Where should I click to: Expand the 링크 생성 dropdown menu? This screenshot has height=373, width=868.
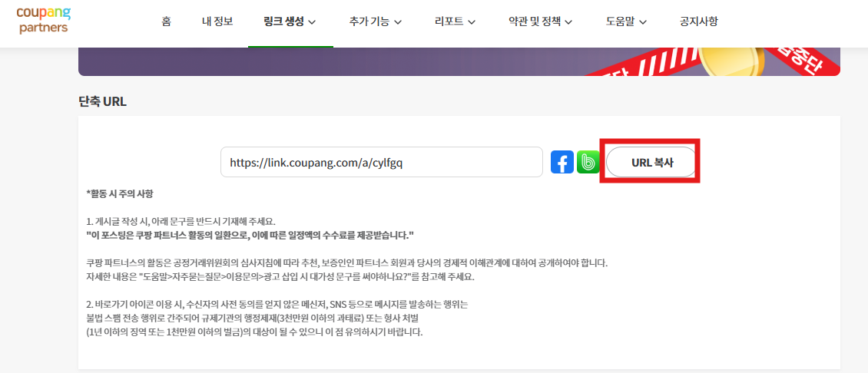point(290,22)
